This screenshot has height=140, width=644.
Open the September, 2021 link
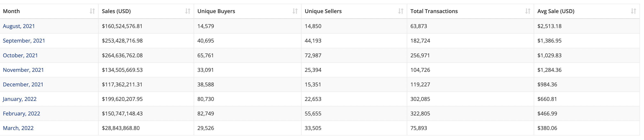(24, 41)
